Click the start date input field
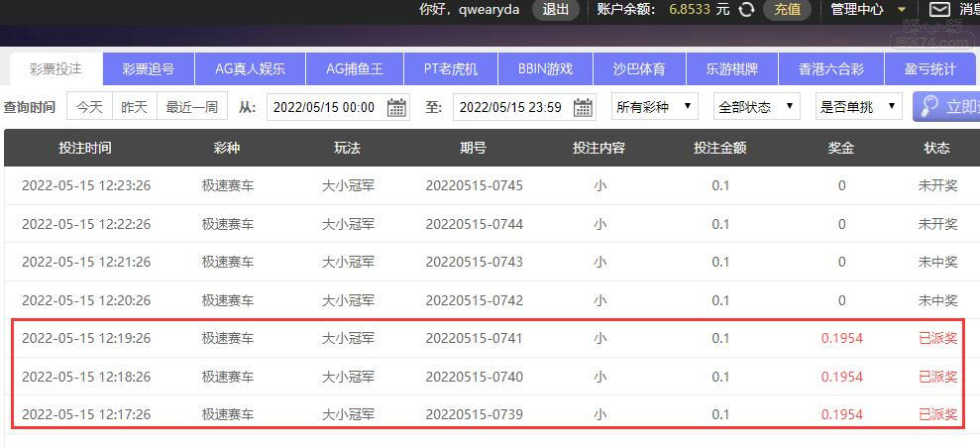Image resolution: width=980 pixels, height=447 pixels. pyautogui.click(x=324, y=107)
